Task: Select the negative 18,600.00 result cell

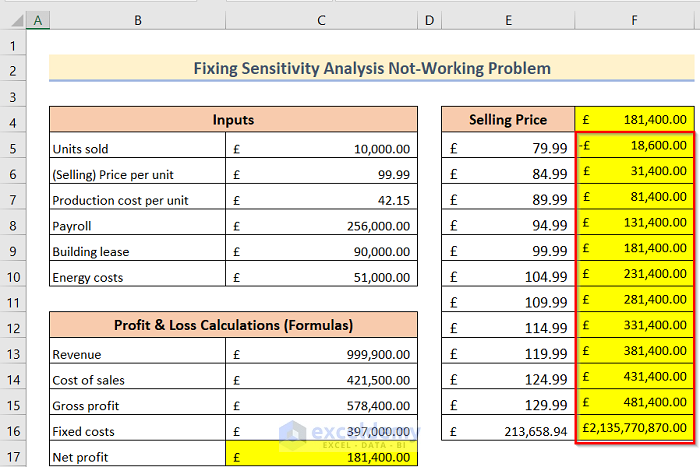Action: point(634,146)
